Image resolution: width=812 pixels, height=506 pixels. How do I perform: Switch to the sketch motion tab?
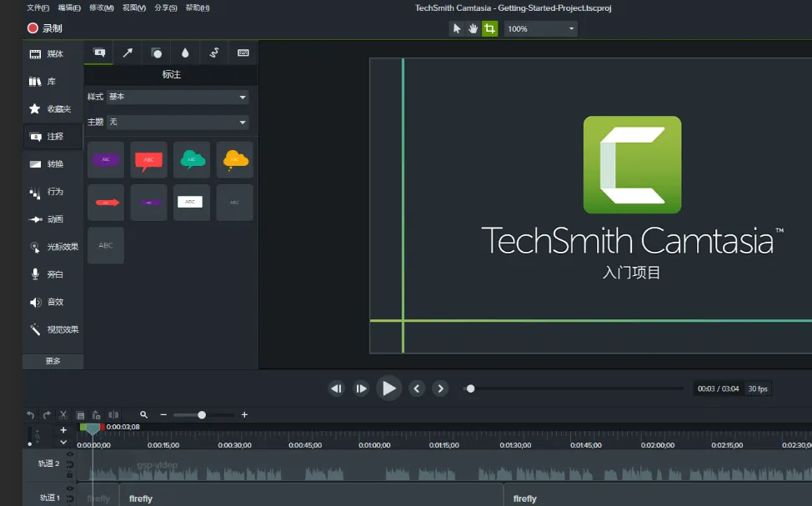pos(214,53)
